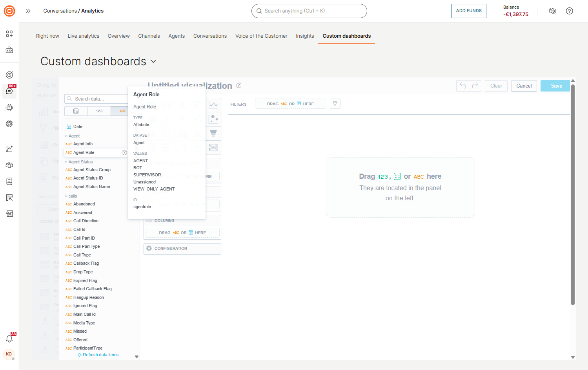Open the Insights tab
This screenshot has height=370, width=588.
[x=305, y=36]
